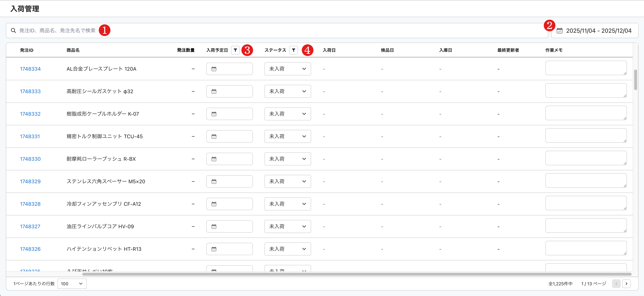644x296 pixels.
Task: Open order link 1748332
Action: click(30, 114)
